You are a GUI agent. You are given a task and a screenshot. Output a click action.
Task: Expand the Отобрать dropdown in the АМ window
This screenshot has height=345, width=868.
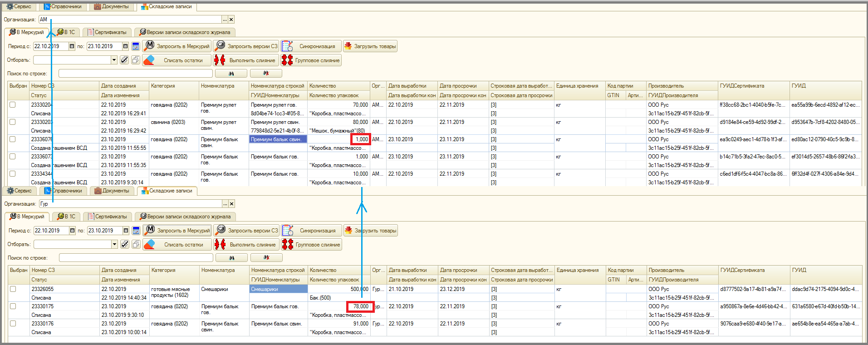114,60
